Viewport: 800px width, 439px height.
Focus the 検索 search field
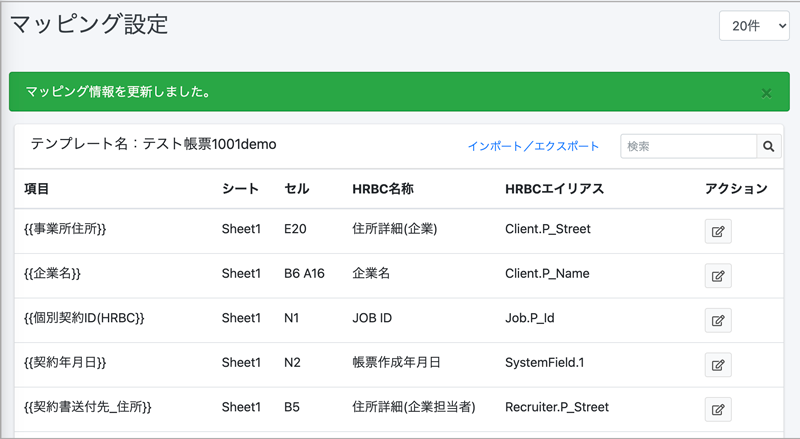click(x=688, y=146)
